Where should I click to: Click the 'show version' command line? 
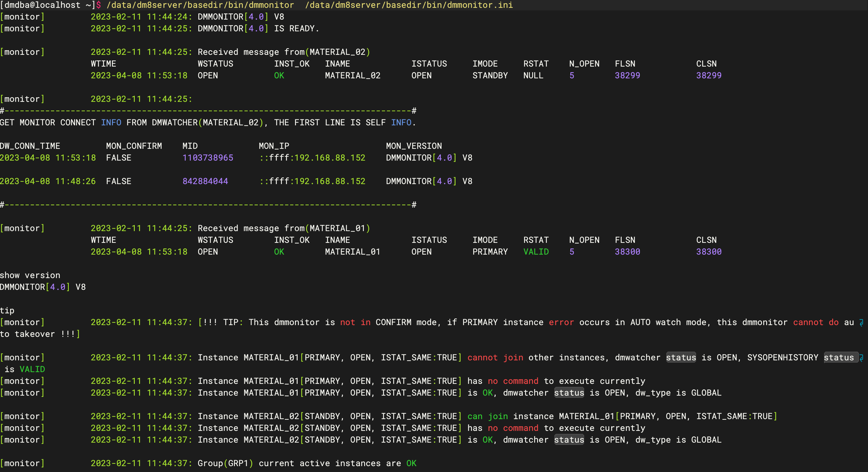[x=30, y=275]
